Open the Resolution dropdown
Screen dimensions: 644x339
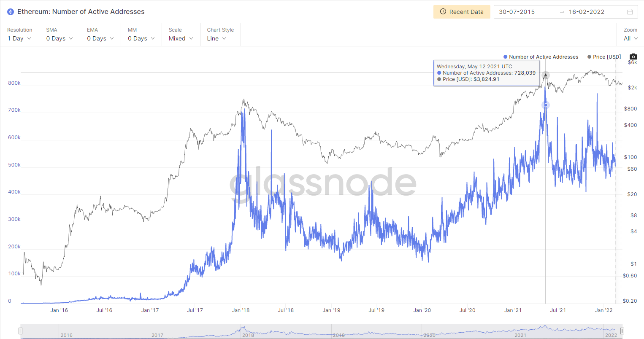(19, 38)
